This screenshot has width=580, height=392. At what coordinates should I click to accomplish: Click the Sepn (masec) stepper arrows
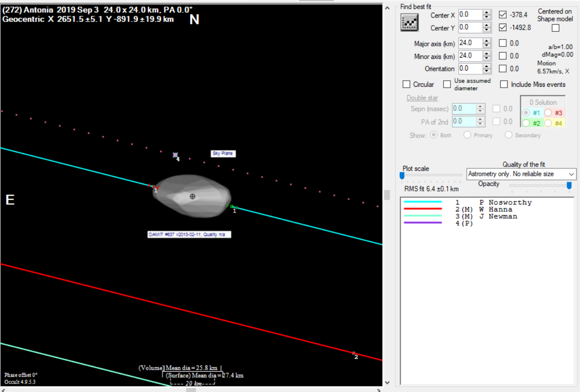(x=481, y=109)
